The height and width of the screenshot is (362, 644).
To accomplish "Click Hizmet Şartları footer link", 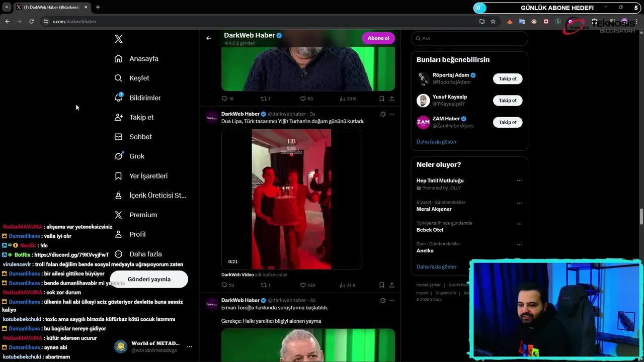I will [x=429, y=285].
